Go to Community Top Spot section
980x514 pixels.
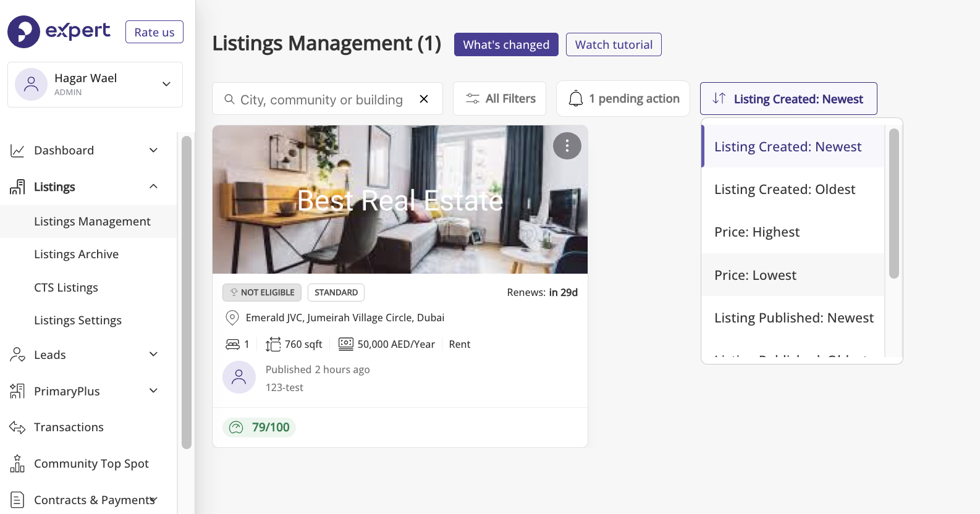click(91, 463)
